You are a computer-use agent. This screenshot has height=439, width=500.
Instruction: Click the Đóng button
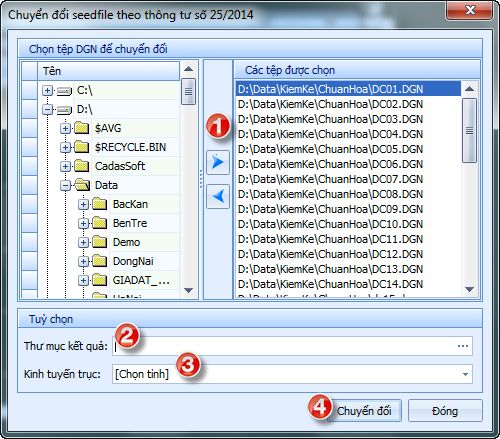pyautogui.click(x=445, y=411)
